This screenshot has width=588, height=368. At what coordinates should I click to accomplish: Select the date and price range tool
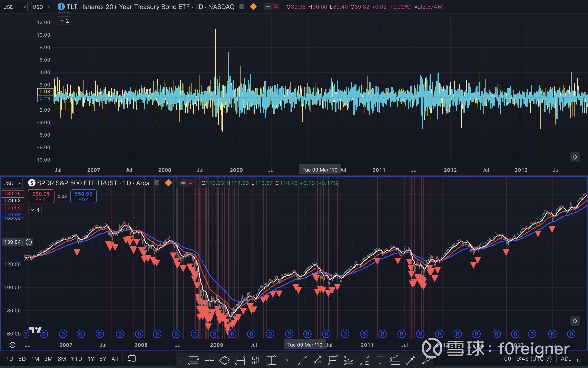(x=333, y=360)
